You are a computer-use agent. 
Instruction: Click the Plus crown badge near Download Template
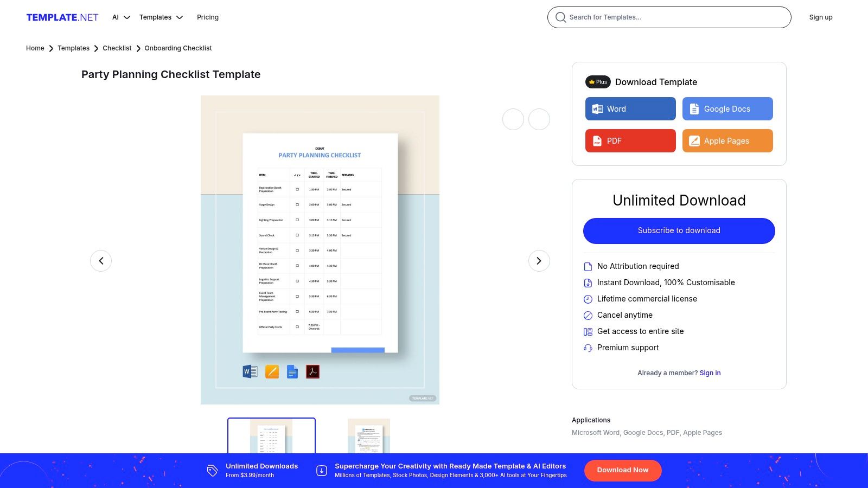tap(597, 82)
